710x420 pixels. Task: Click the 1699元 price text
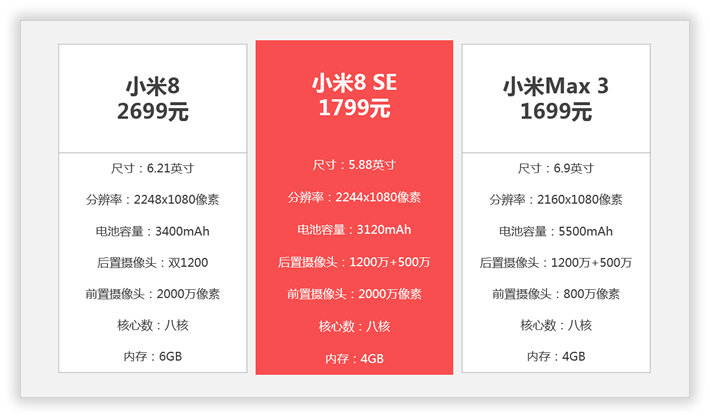[556, 111]
